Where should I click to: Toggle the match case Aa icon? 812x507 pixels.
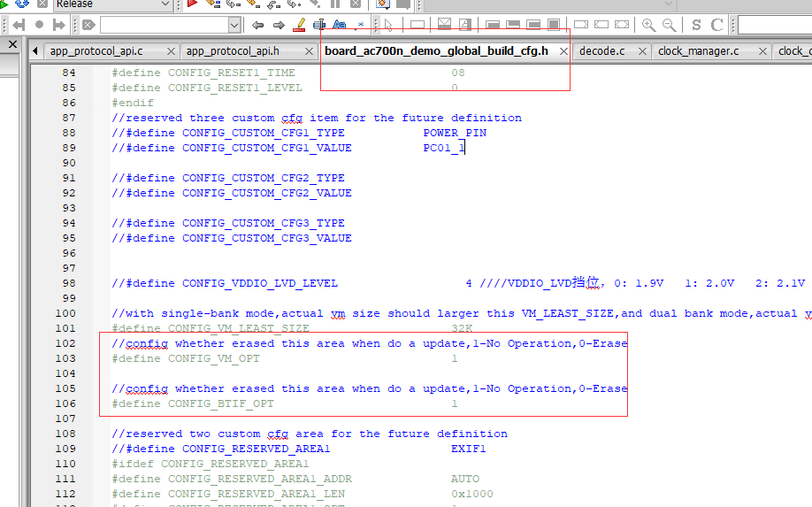pyautogui.click(x=339, y=25)
